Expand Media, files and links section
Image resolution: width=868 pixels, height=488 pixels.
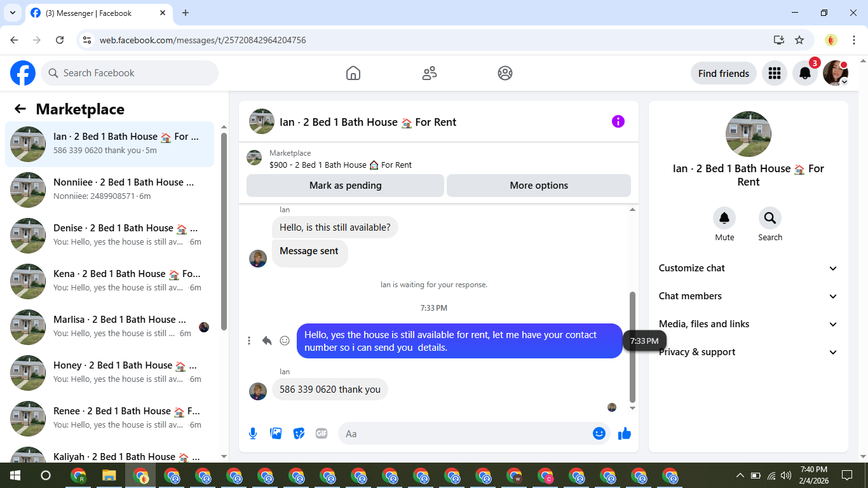[x=749, y=324]
